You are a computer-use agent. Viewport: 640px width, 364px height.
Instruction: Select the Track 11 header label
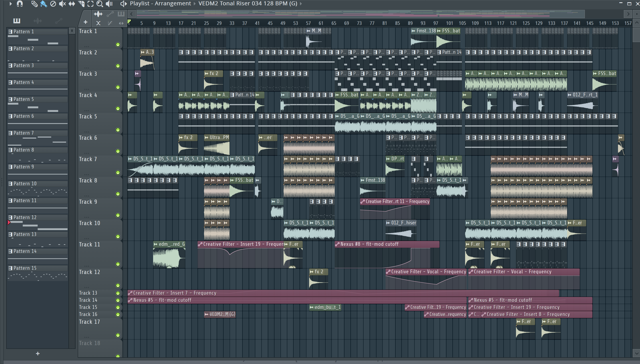pos(90,244)
